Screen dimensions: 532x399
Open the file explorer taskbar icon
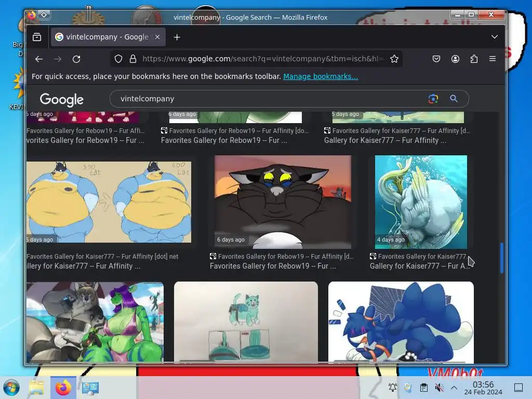point(36,388)
